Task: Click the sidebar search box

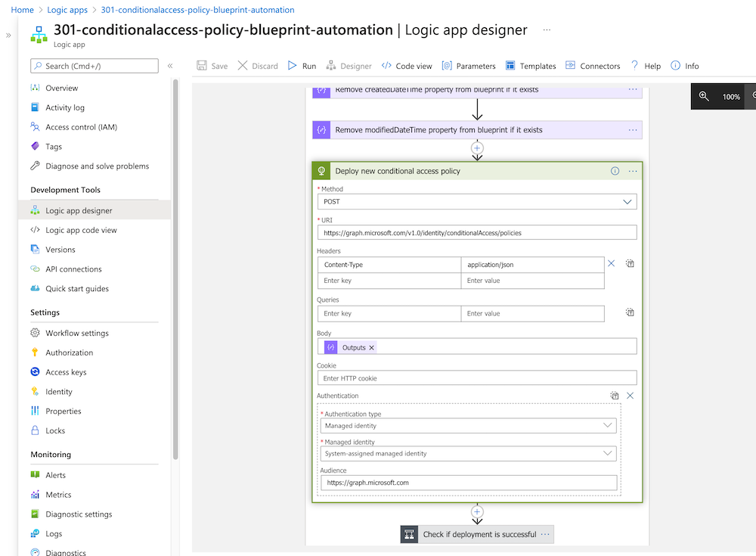Action: click(94, 66)
